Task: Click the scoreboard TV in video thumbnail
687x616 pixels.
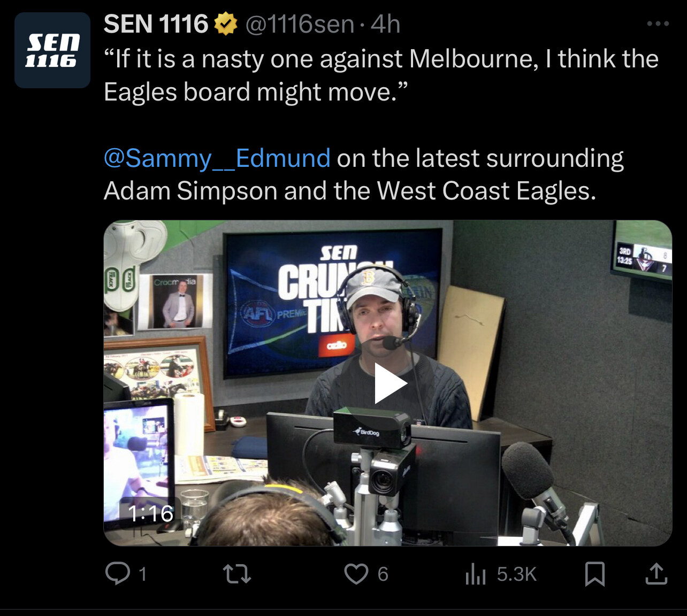Action: pyautogui.click(x=641, y=250)
